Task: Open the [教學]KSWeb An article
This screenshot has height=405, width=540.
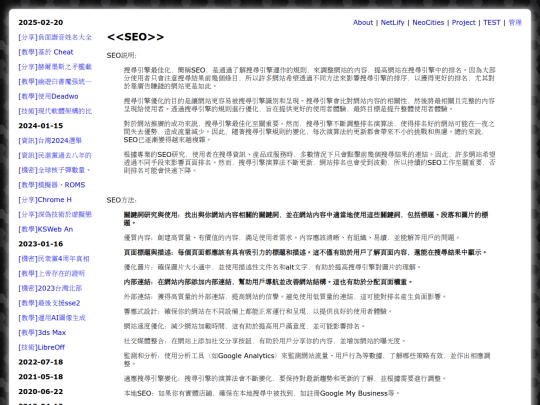Action: (x=46, y=229)
